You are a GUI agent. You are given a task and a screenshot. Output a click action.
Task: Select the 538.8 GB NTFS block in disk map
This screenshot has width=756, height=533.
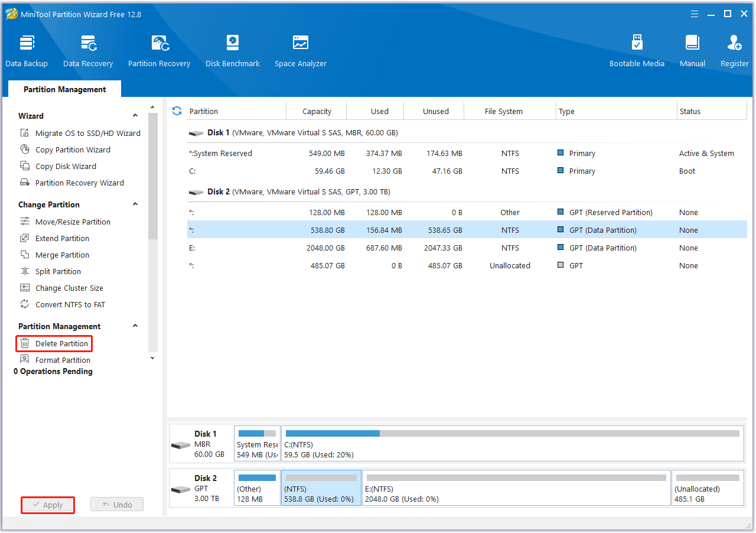coord(321,488)
